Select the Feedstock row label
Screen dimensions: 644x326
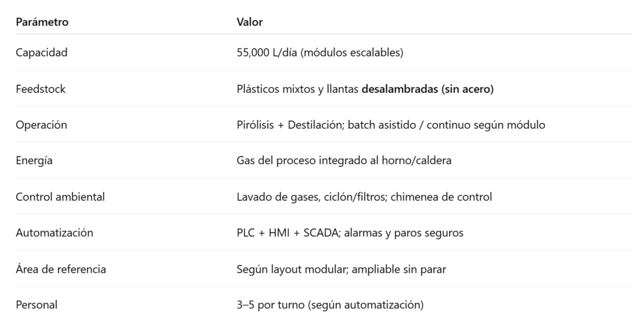41,89
